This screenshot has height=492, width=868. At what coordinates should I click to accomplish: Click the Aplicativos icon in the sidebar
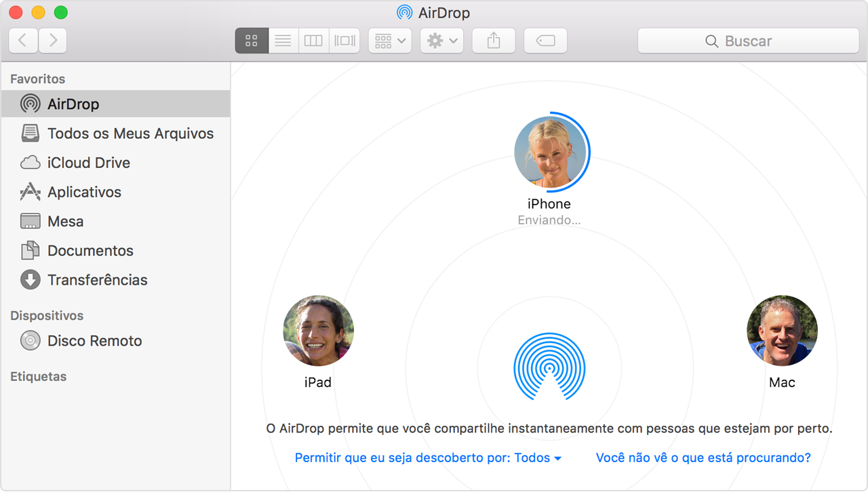(x=30, y=192)
